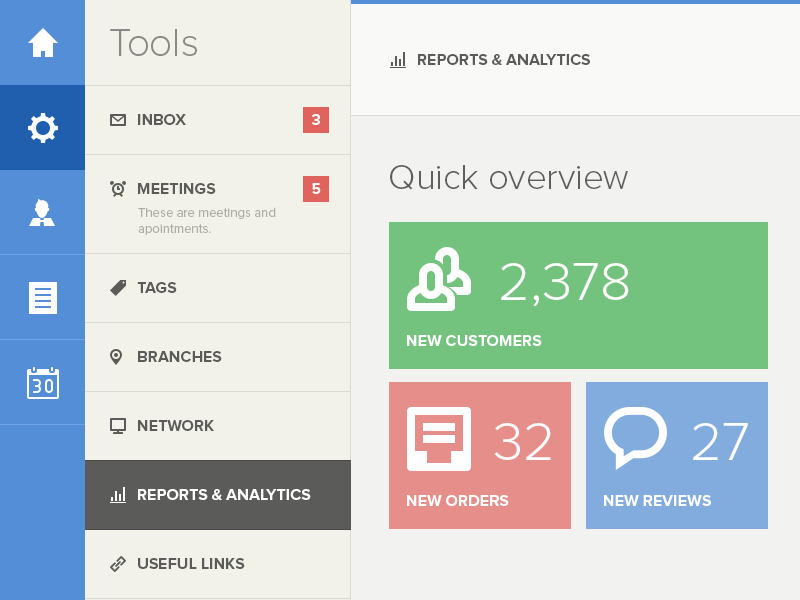This screenshot has width=800, height=600.
Task: Click the tag icon beside Tags
Action: point(118,288)
